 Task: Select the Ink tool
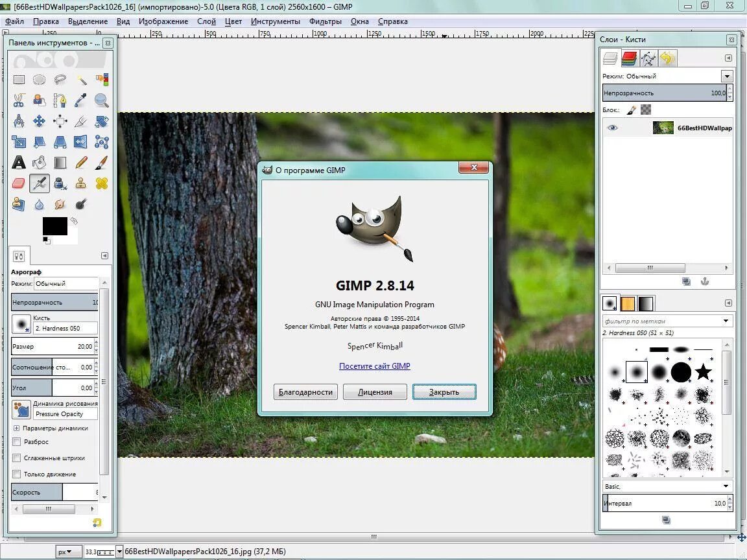[x=60, y=183]
